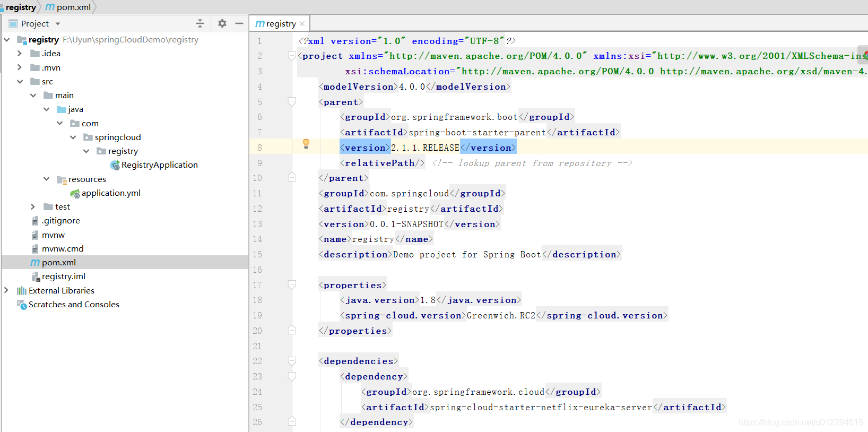This screenshot has width=868, height=432.
Task: Collapse the registry package node
Action: 86,151
